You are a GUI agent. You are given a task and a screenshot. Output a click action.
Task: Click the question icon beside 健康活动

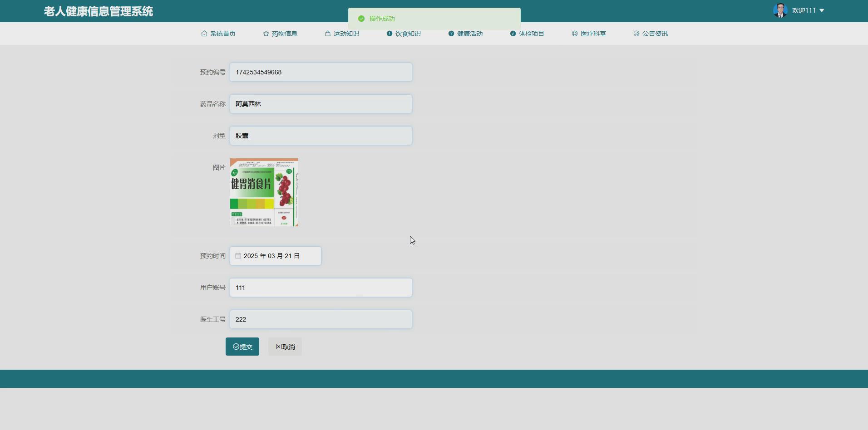point(451,34)
